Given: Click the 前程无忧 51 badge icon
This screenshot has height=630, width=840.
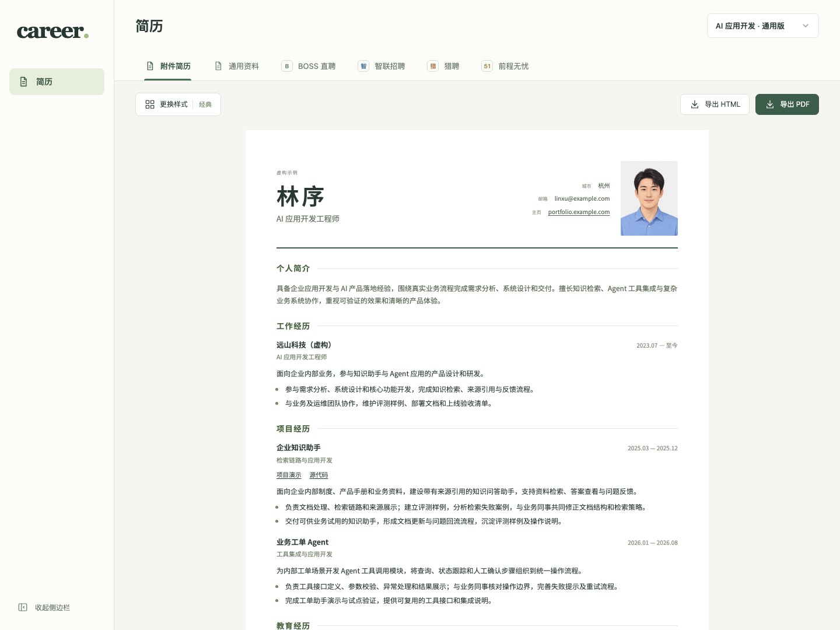Looking at the screenshot, I should (x=487, y=66).
